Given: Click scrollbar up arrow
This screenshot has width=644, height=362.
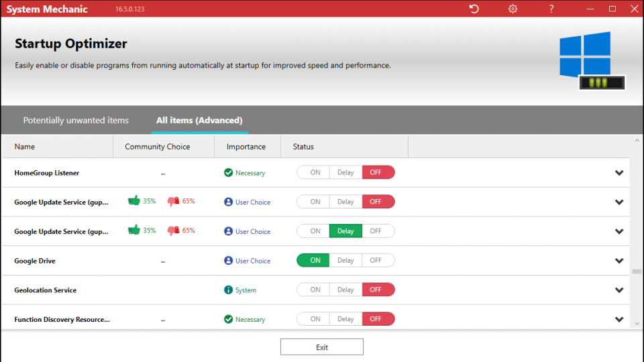Looking at the screenshot, I should [x=637, y=141].
